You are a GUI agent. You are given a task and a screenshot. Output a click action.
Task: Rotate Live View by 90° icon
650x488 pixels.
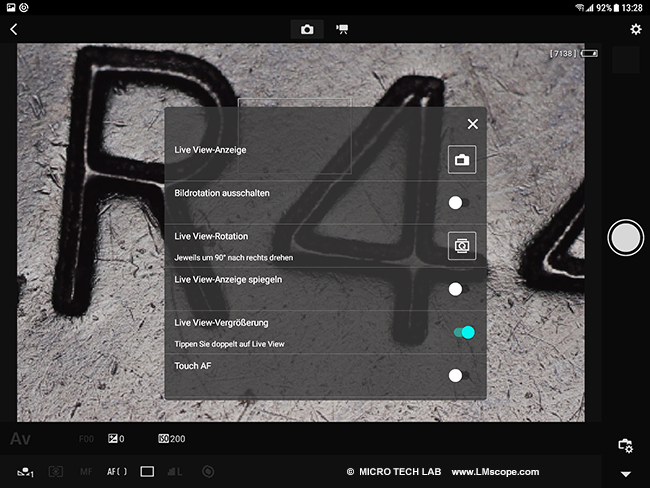point(462,246)
